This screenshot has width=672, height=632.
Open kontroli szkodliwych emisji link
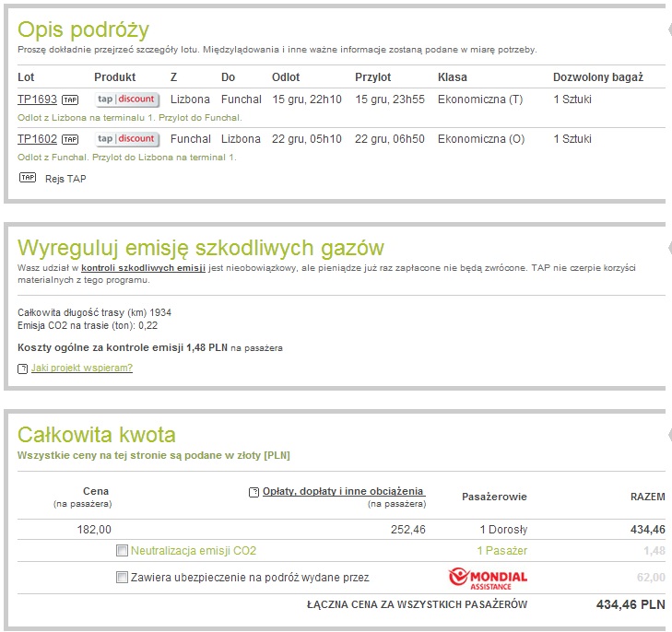pyautogui.click(x=143, y=268)
